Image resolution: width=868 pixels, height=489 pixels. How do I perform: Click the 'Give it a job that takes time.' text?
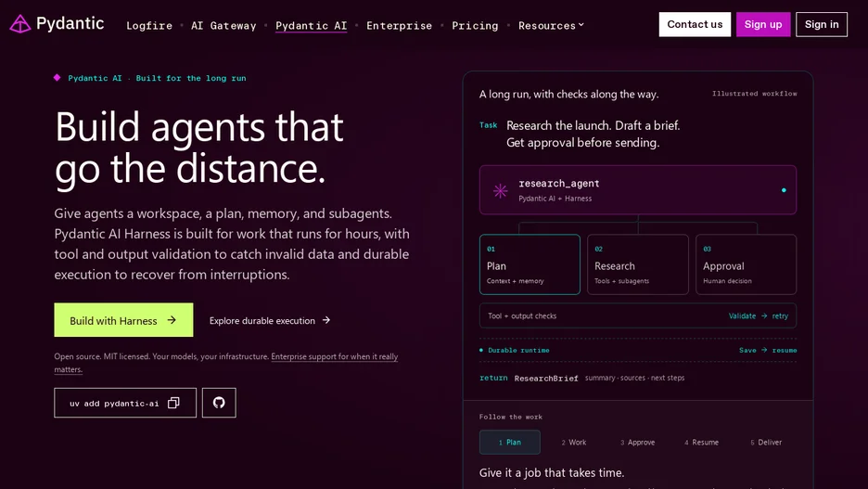click(x=552, y=472)
